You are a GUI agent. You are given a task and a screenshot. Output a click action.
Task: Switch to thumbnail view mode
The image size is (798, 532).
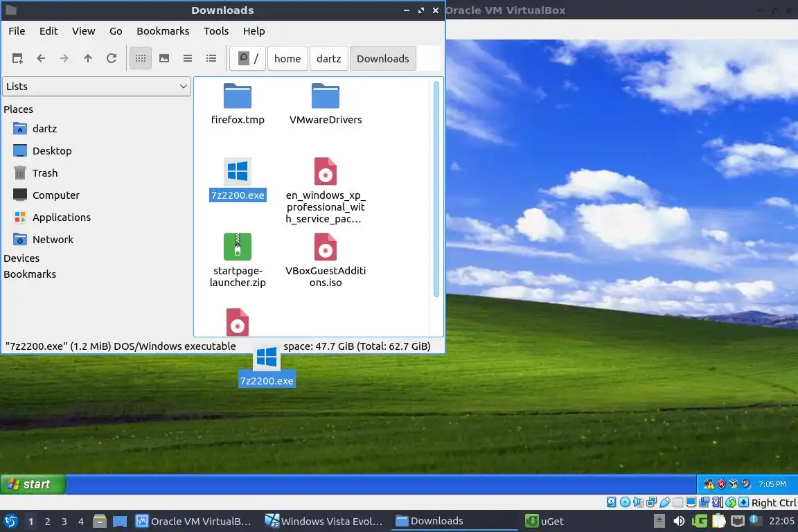tap(164, 59)
